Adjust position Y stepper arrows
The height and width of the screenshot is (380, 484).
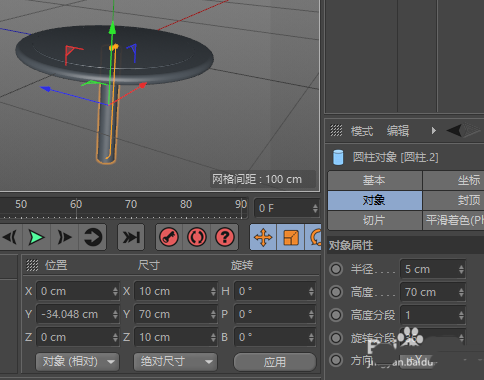click(x=115, y=314)
